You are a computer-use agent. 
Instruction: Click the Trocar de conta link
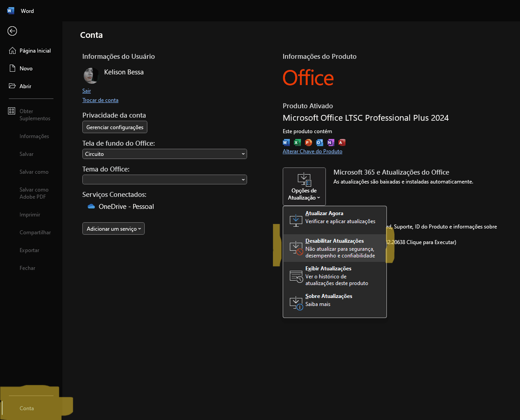[x=100, y=100]
